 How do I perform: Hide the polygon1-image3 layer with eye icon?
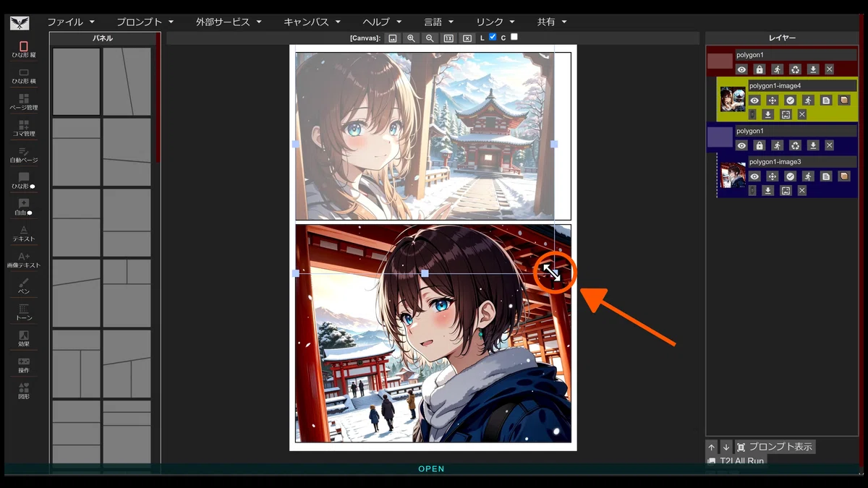[x=754, y=176]
